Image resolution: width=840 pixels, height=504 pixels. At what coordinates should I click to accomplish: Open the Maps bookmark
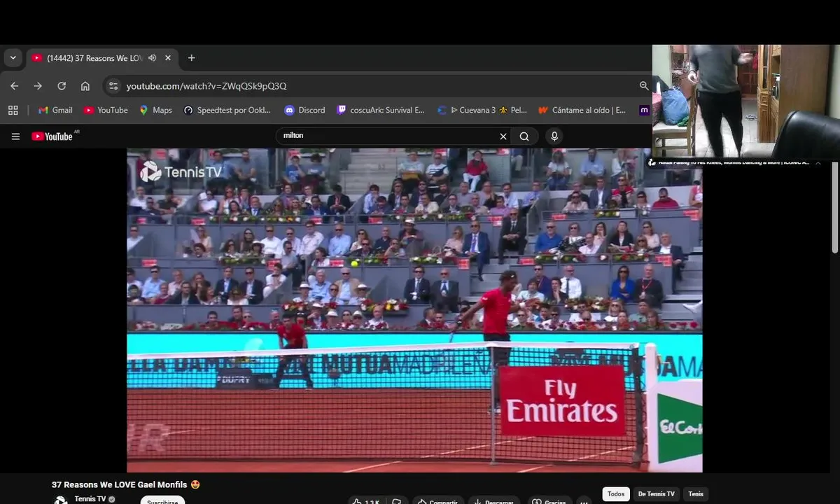(155, 110)
